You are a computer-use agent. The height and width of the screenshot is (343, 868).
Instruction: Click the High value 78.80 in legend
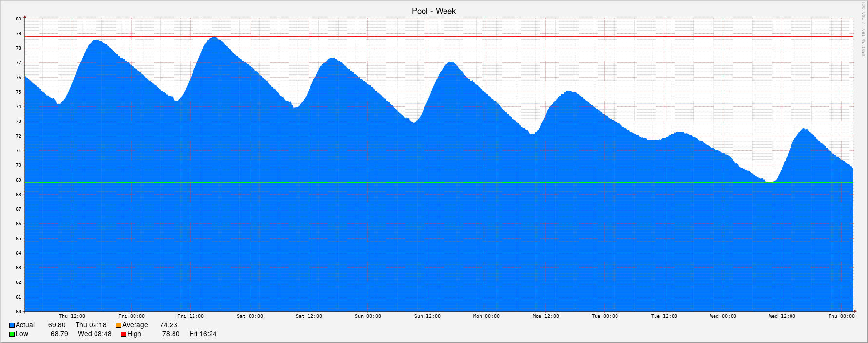coord(171,334)
